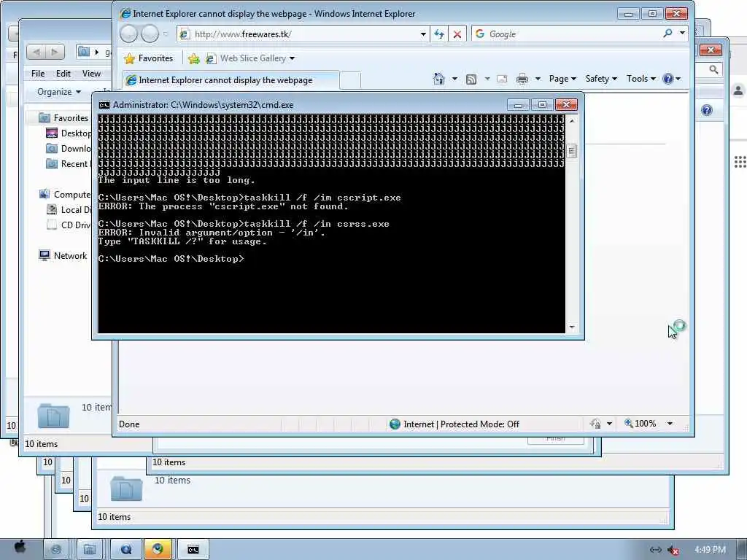The width and height of the screenshot is (747, 560).
Task: Click the Read Mail icon in IE
Action: (502, 79)
